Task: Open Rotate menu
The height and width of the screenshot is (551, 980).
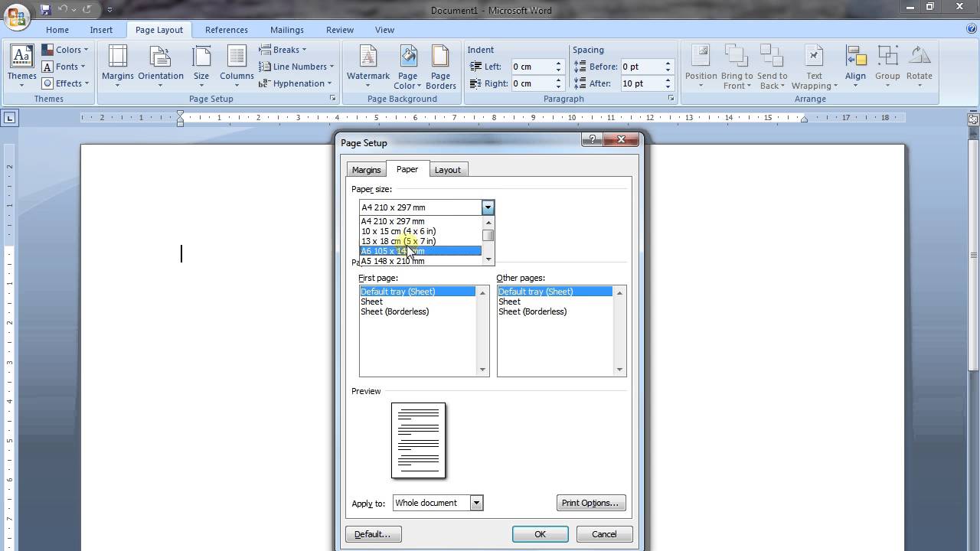Action: click(919, 66)
